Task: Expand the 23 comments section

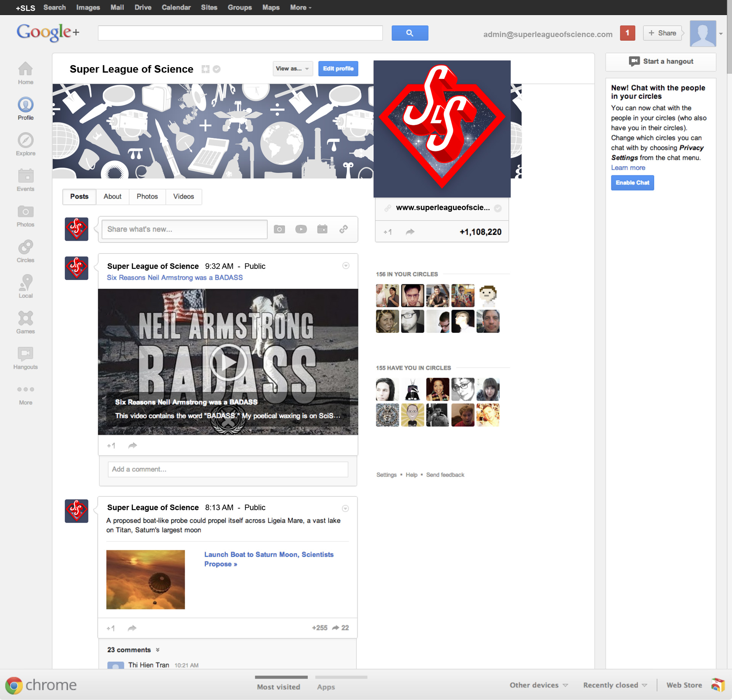Action: 133,650
